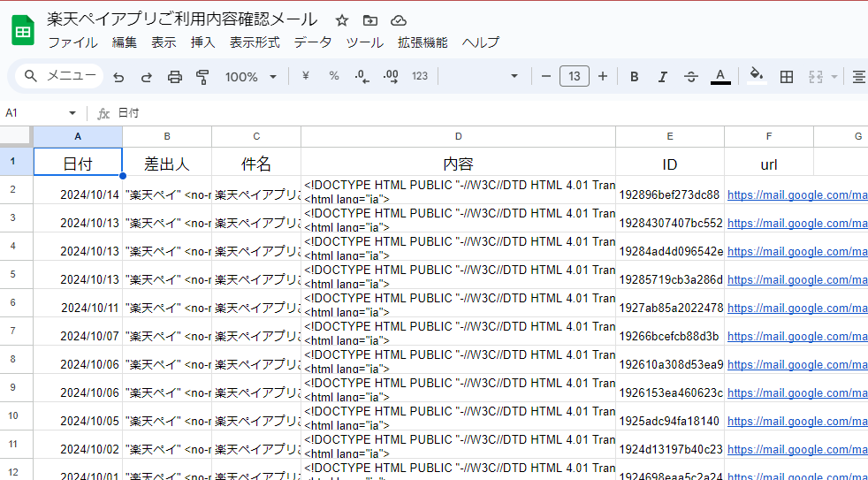
Task: Undo the last action
Action: (118, 76)
